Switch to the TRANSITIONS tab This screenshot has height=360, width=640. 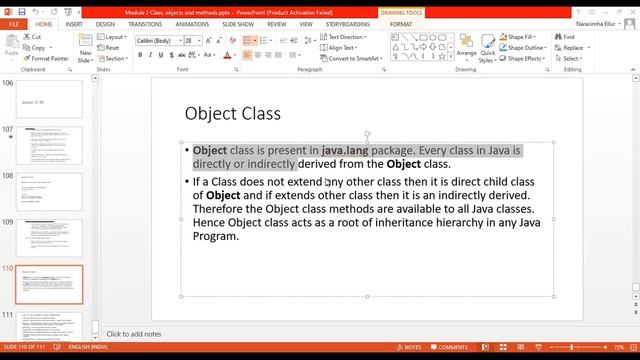(145, 24)
